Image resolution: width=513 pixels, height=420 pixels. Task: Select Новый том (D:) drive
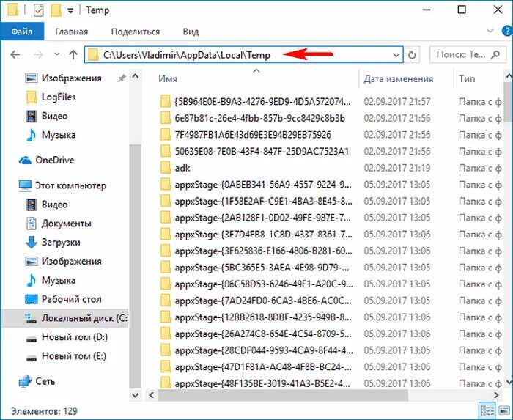(66, 337)
